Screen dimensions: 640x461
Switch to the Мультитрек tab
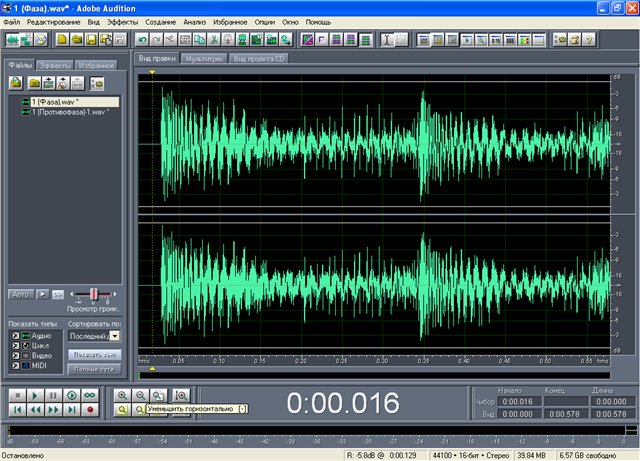point(206,59)
